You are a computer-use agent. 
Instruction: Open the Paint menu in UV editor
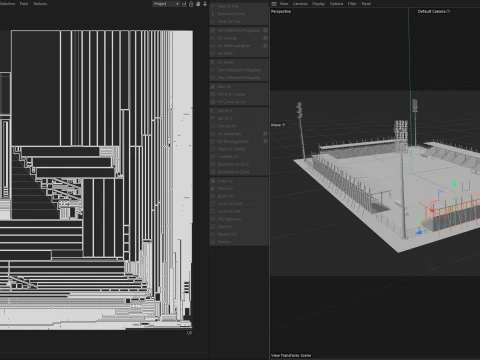pyautogui.click(x=24, y=4)
